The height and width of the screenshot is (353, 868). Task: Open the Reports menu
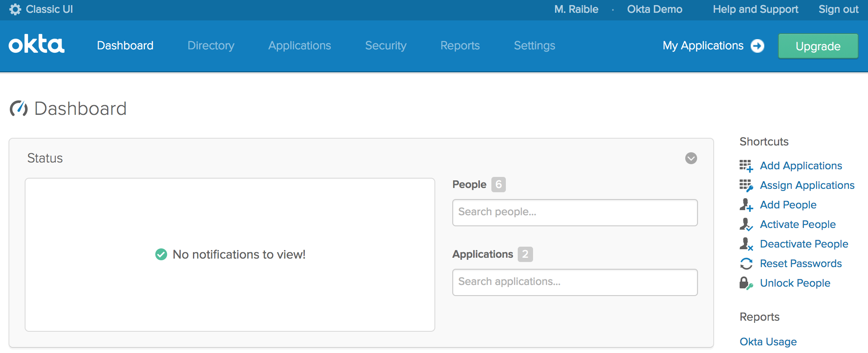460,46
